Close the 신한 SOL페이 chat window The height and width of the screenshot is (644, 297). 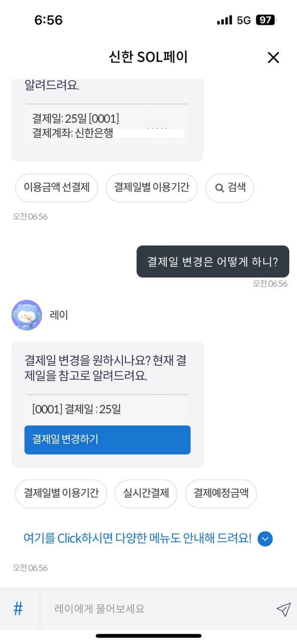click(273, 57)
